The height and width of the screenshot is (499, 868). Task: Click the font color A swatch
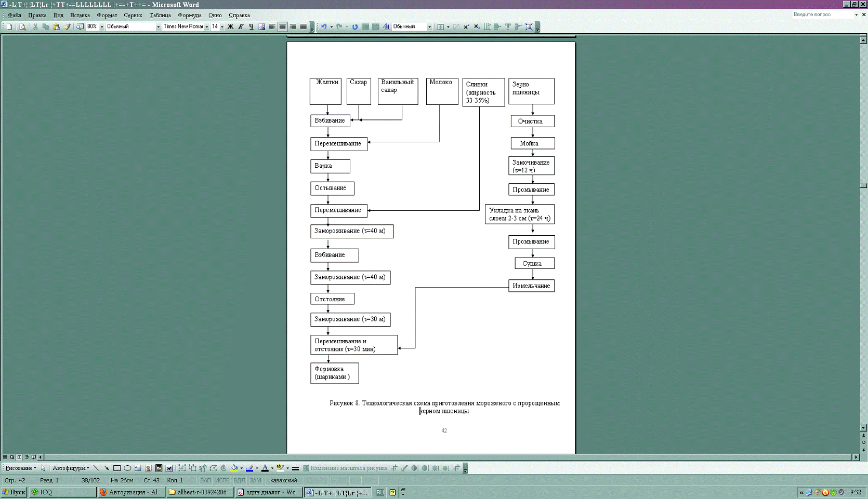point(265,468)
